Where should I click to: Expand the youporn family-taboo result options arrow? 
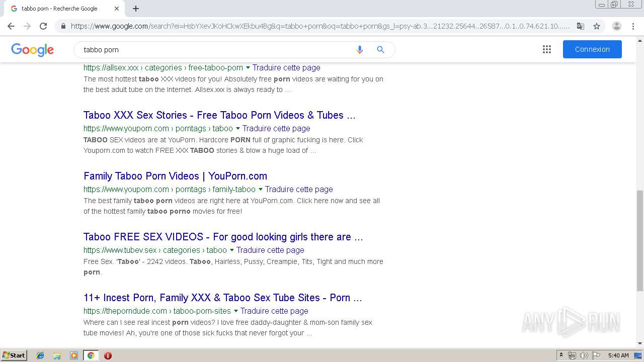coord(260,190)
